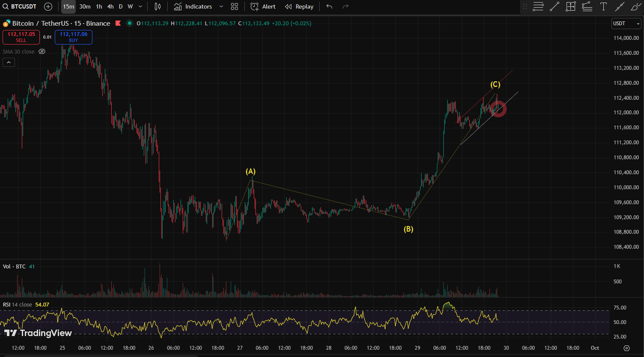Switch to the 1h timeframe
Viewport: 644px width, 357px height.
pyautogui.click(x=99, y=6)
